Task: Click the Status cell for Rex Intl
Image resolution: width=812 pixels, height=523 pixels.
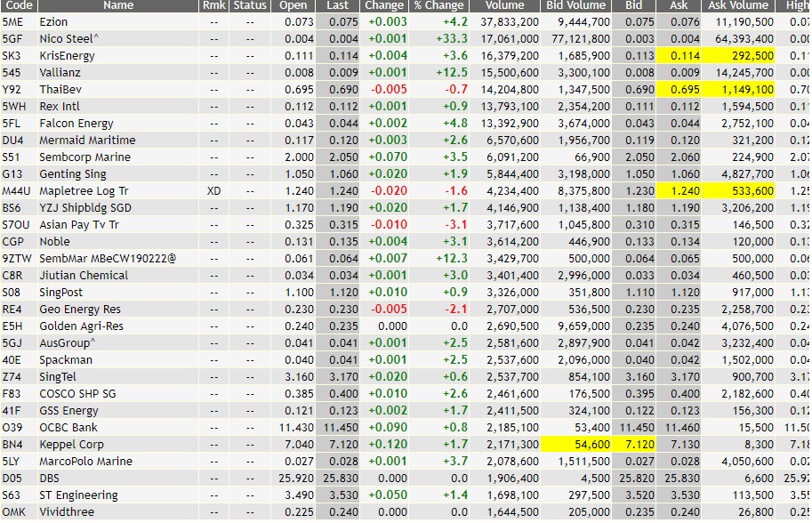Action: (x=249, y=106)
